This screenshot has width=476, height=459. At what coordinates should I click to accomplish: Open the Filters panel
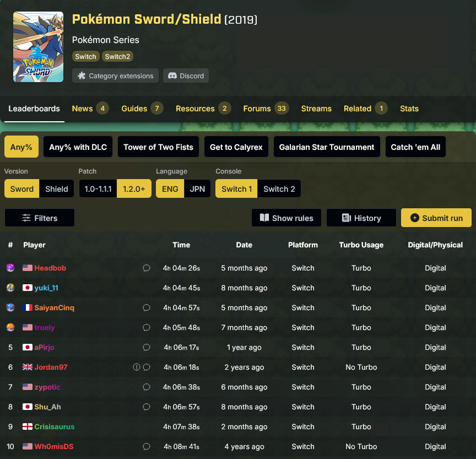[x=40, y=218]
